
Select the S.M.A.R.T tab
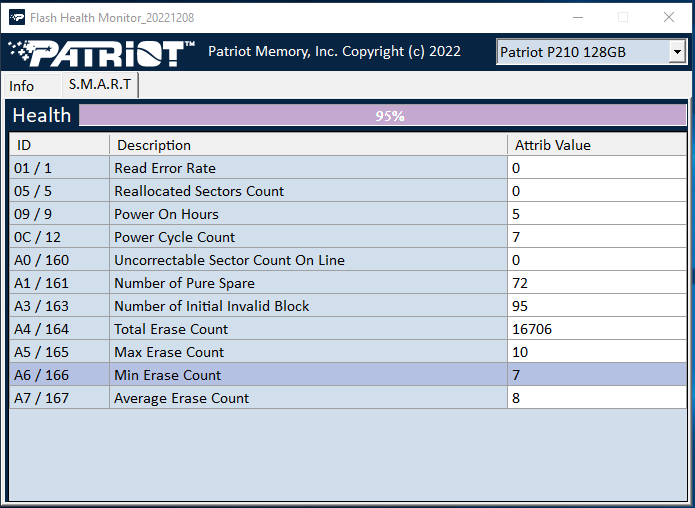pyautogui.click(x=100, y=85)
